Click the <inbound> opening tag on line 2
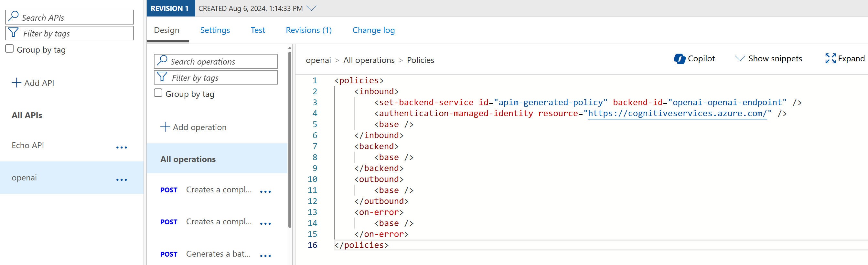The width and height of the screenshot is (868, 265). click(376, 91)
